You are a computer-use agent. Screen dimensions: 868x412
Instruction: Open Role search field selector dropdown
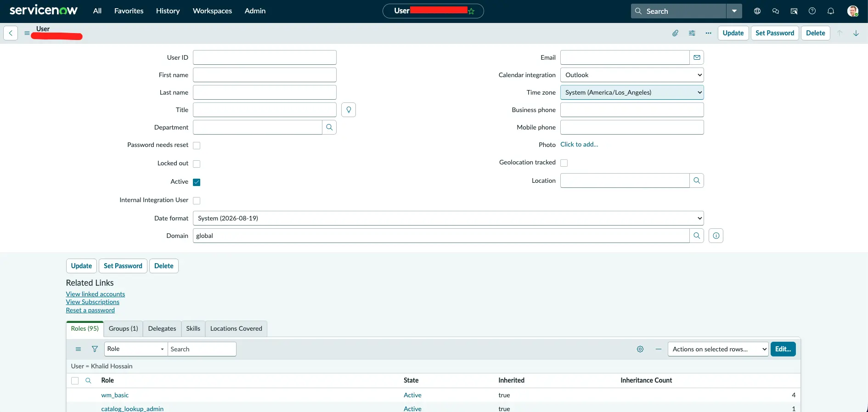pyautogui.click(x=136, y=349)
